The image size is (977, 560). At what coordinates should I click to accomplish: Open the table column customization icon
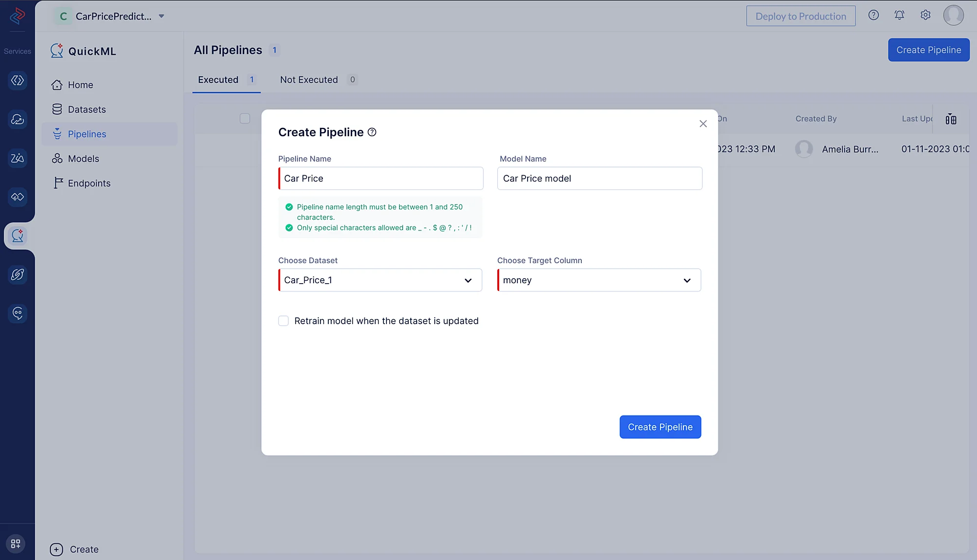951,119
